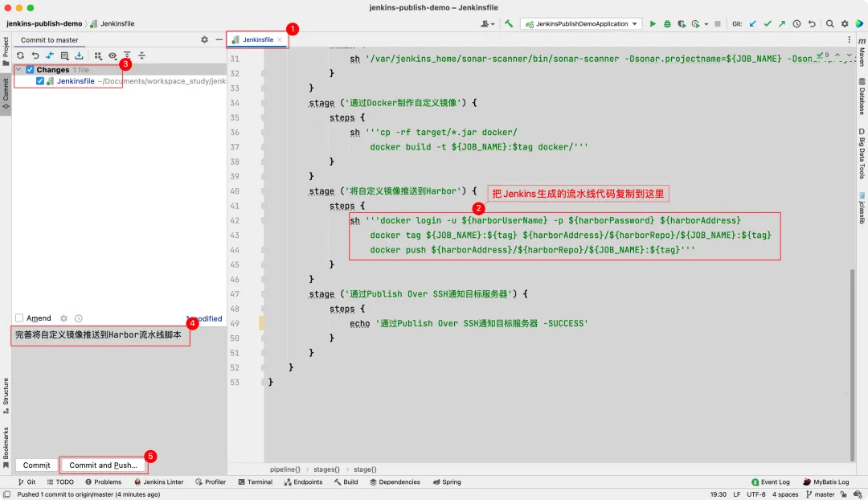This screenshot has height=500, width=868.
Task: Change the LF line separator
Action: (x=737, y=494)
